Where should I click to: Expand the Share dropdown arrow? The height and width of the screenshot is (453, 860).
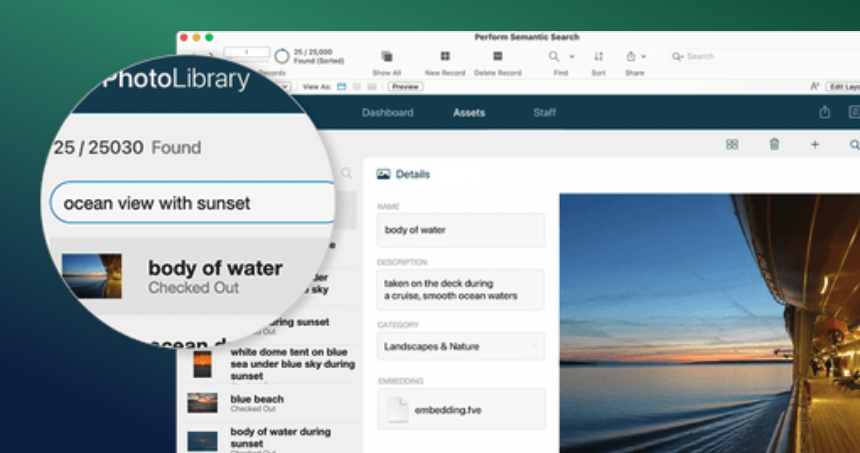pyautogui.click(x=643, y=56)
